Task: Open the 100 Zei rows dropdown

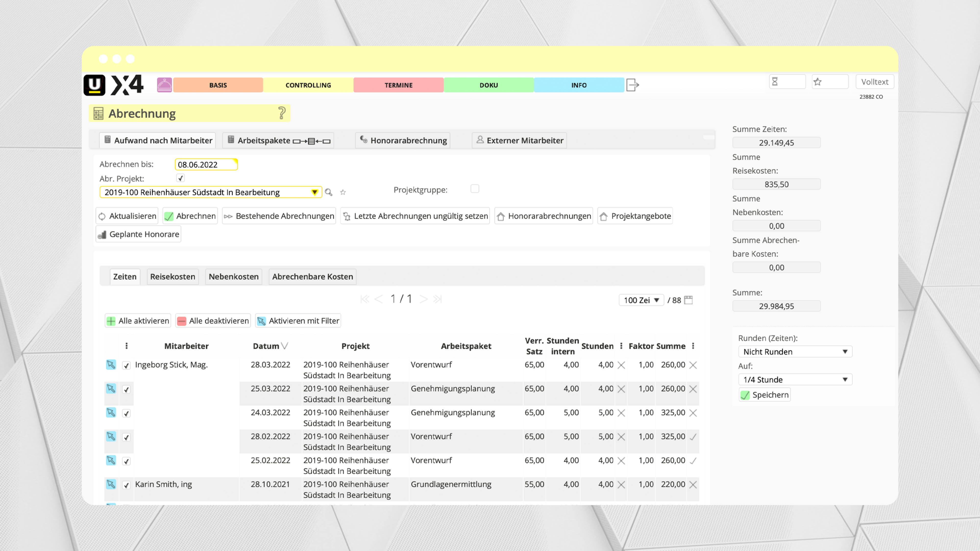Action: (x=641, y=300)
